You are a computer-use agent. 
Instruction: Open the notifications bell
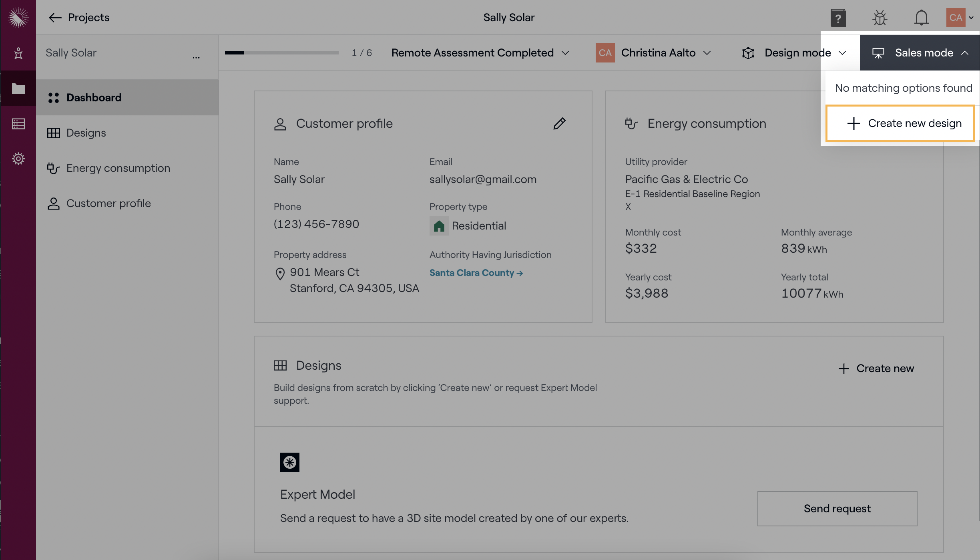921,18
